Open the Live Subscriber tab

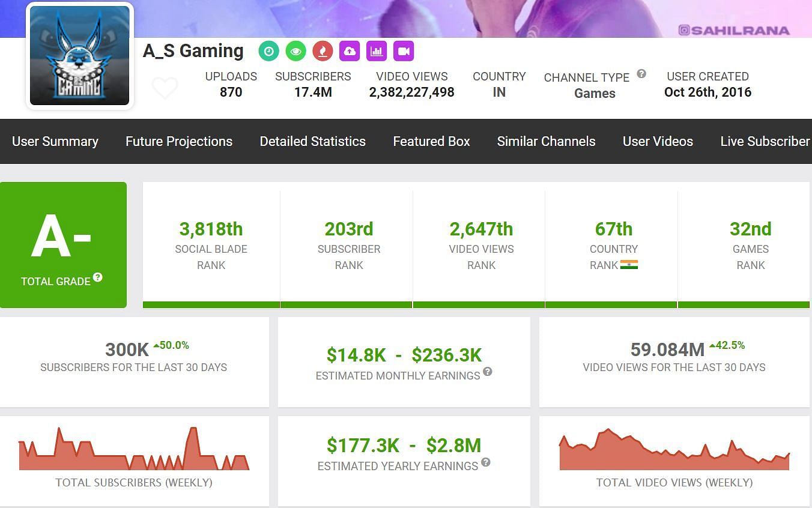[766, 141]
